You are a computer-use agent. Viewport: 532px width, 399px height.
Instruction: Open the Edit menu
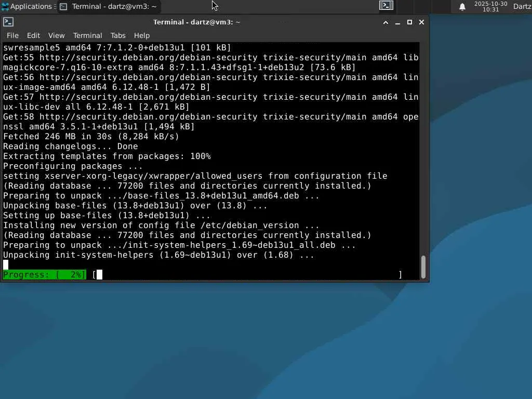tap(34, 36)
